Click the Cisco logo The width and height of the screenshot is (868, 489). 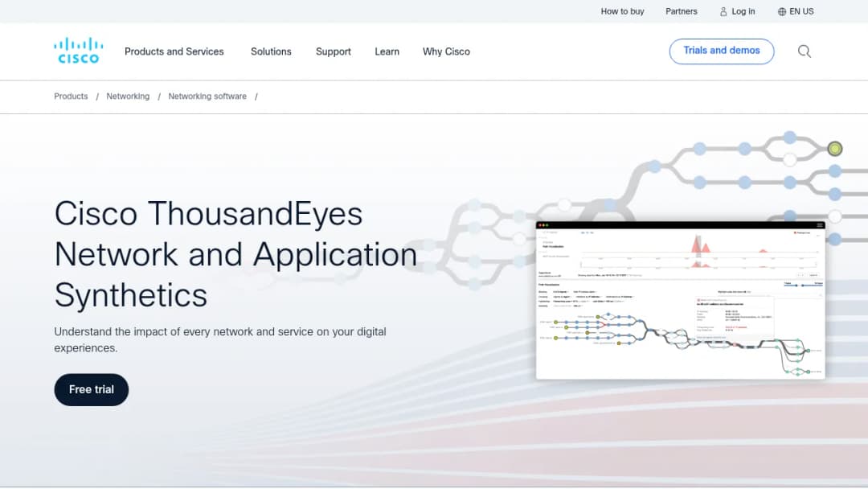pyautogui.click(x=78, y=51)
